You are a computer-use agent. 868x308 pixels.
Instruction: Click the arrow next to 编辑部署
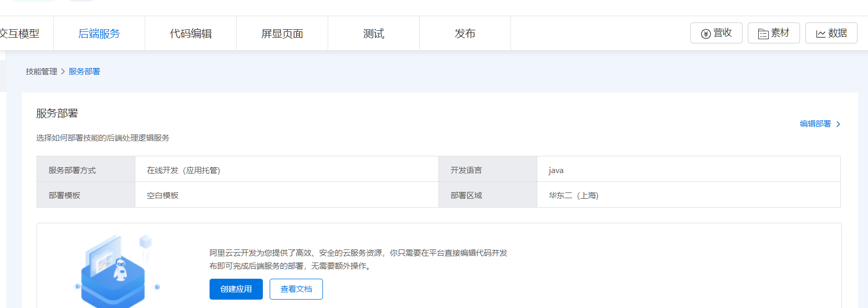pos(838,124)
